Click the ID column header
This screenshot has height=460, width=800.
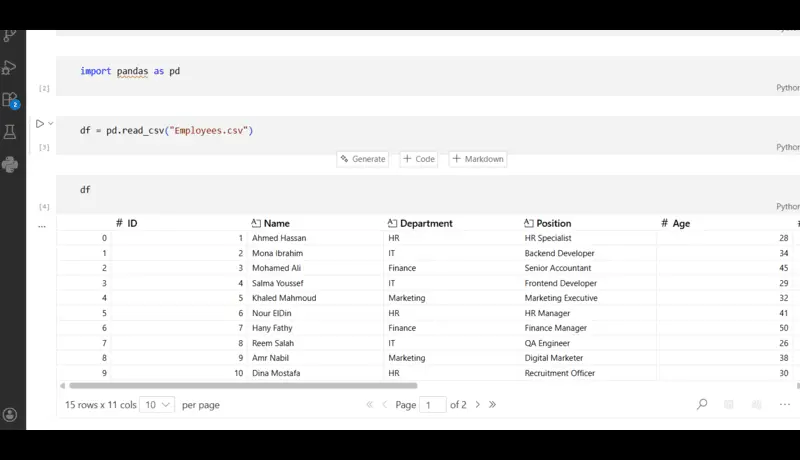point(127,223)
